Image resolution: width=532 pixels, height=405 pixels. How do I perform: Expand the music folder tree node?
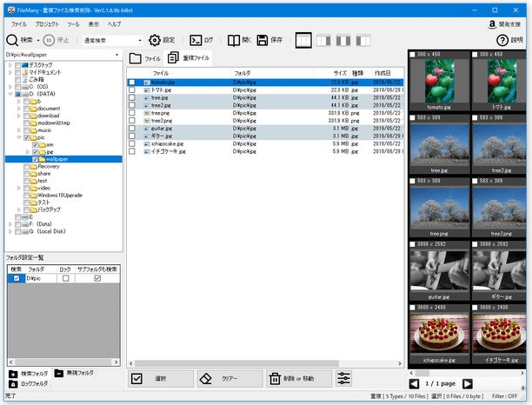(x=19, y=129)
